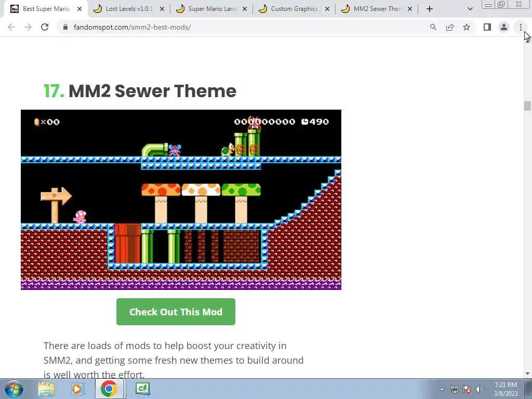The width and height of the screenshot is (532, 399).
Task: Click the scrollbar down arrow
Action: point(527,374)
